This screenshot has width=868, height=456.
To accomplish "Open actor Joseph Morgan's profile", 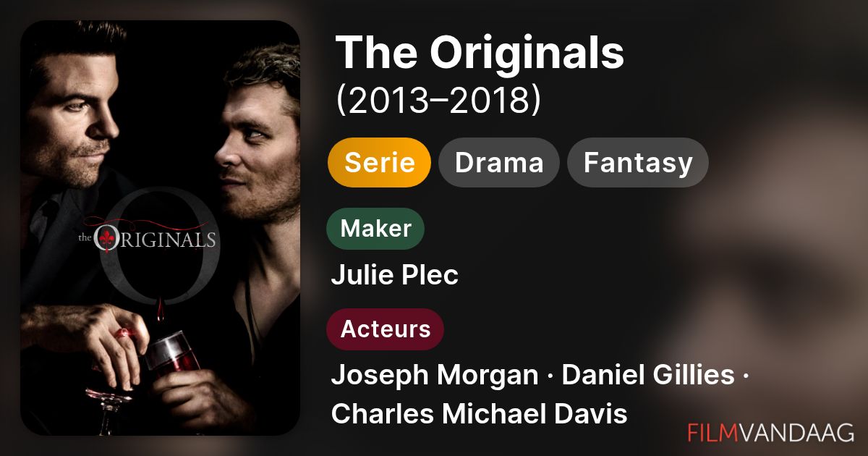I will coord(434,375).
